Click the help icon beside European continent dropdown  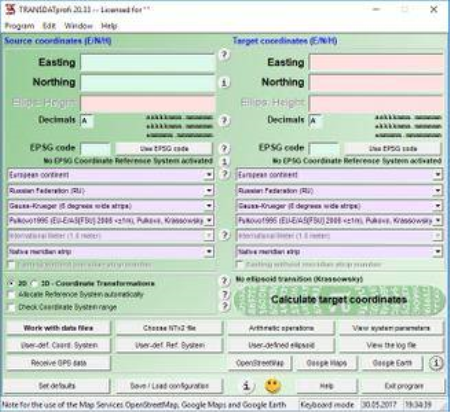click(225, 174)
